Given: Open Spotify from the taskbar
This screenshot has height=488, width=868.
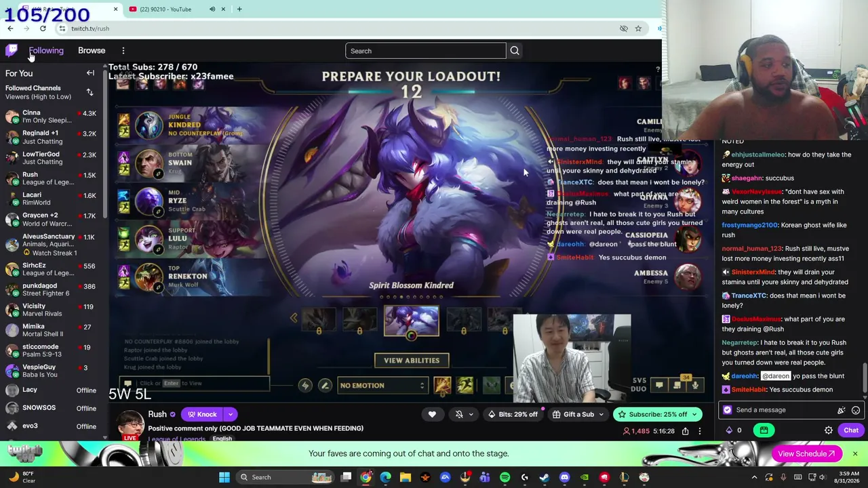Looking at the screenshot, I should coord(505,477).
